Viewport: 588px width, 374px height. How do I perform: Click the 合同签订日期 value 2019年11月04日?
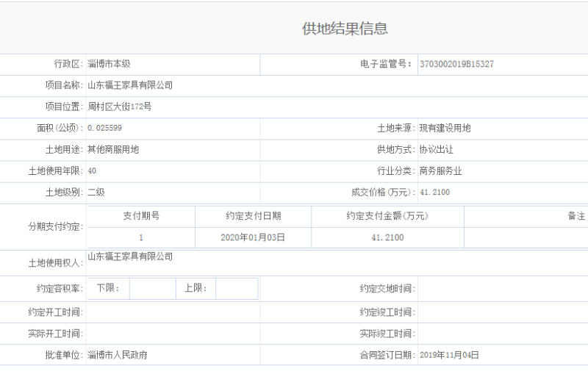[449, 355]
